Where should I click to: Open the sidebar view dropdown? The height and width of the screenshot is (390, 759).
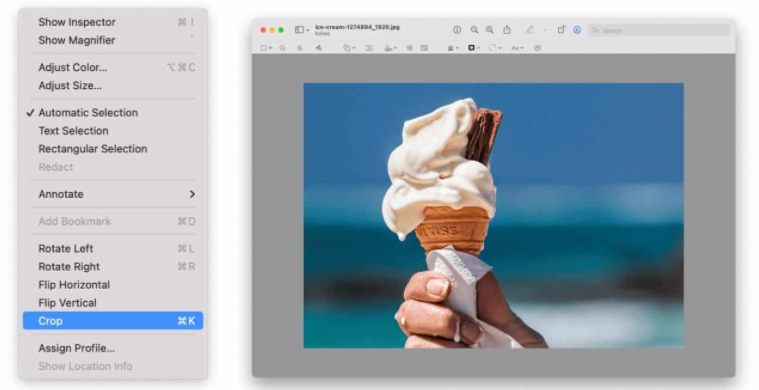(x=302, y=30)
